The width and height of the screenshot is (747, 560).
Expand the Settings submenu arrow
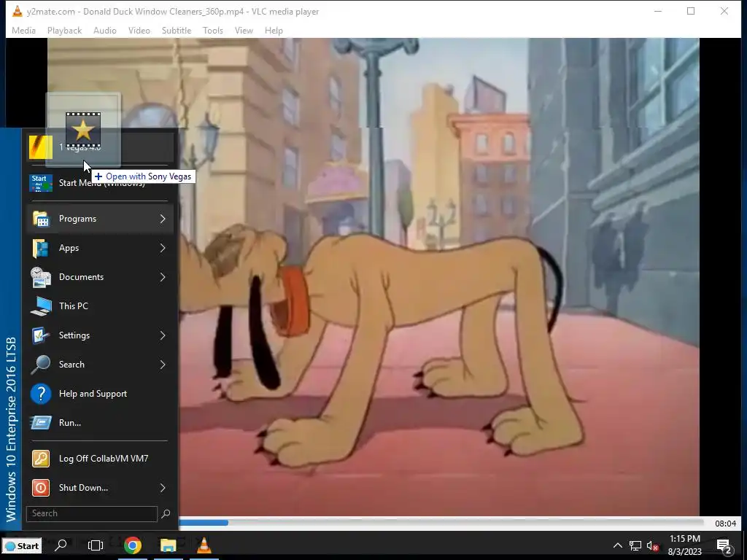163,335
